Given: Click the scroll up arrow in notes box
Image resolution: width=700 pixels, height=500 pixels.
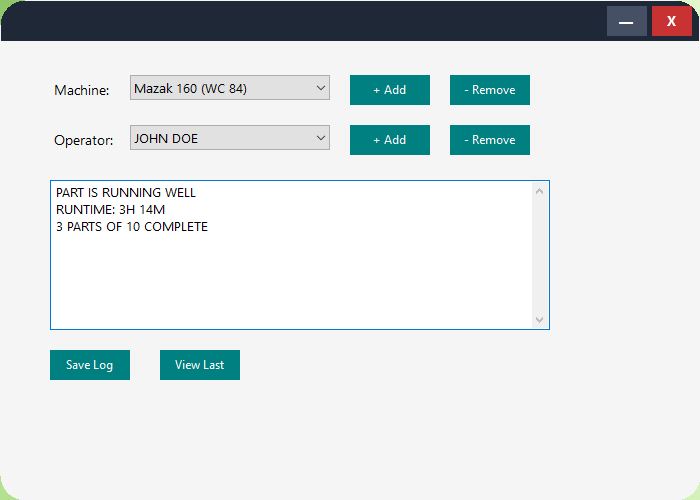Looking at the screenshot, I should click(540, 191).
